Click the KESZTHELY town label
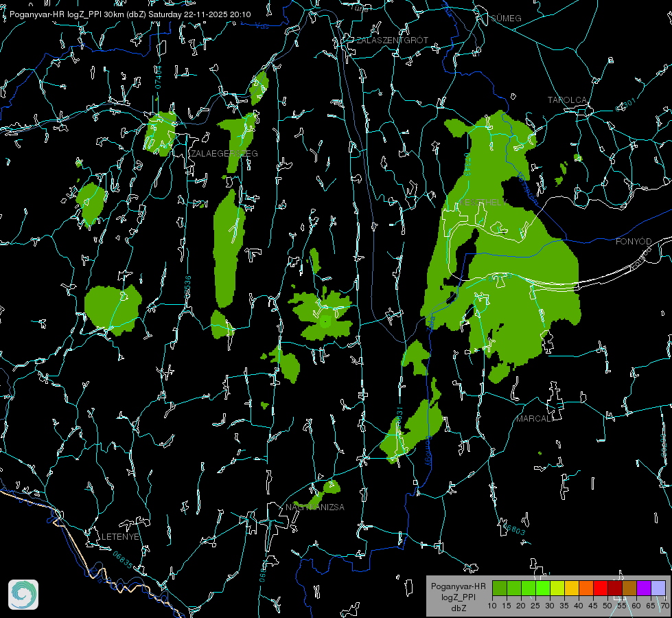Viewport: 672px width, 618px height. [x=483, y=202]
